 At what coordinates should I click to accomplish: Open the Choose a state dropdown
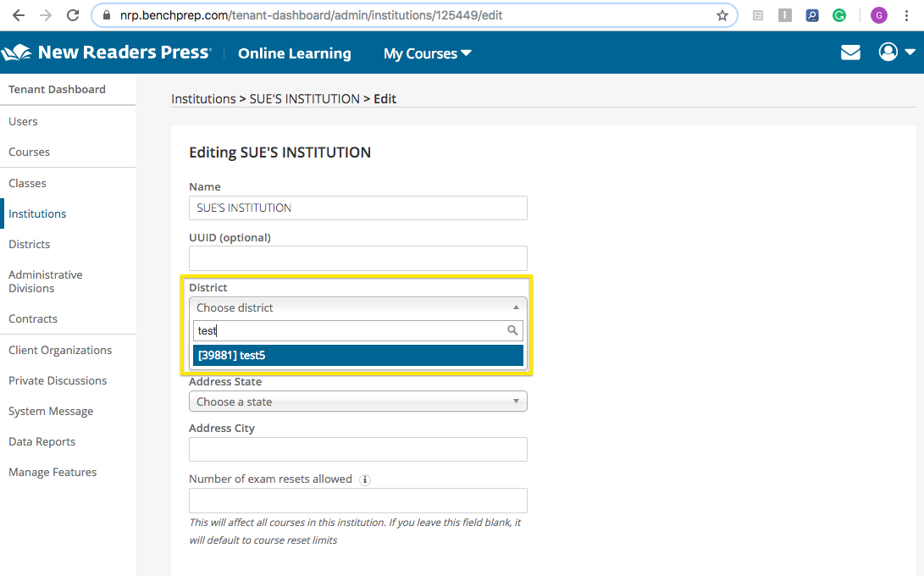357,402
